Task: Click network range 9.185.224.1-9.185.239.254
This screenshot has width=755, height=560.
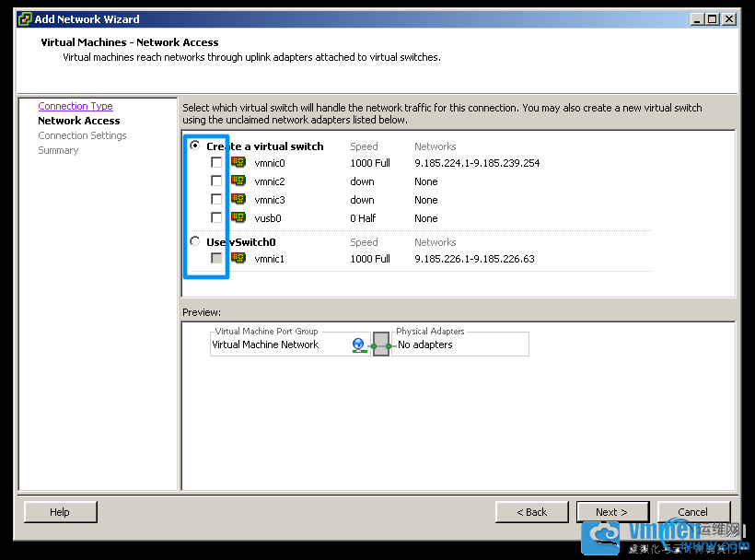Action: click(477, 163)
